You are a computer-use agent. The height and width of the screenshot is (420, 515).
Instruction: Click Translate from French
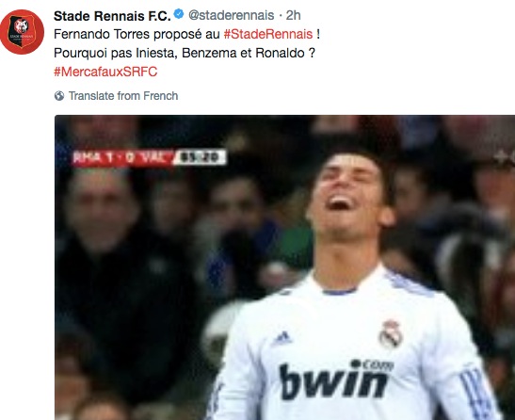123,96
